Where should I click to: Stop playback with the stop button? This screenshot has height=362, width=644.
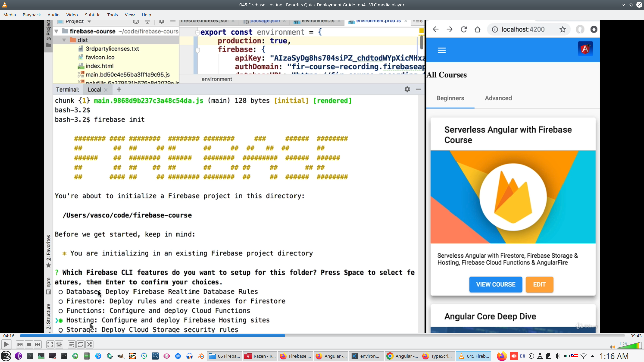(29, 344)
